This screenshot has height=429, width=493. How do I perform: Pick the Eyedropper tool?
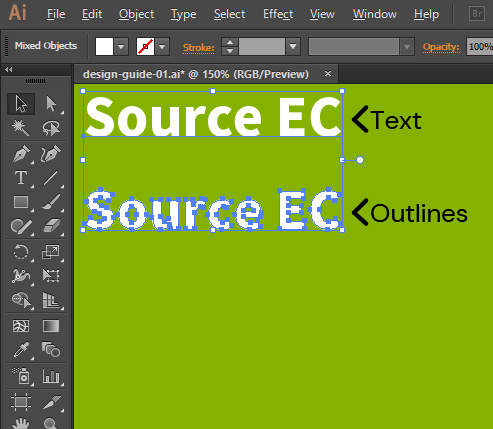pyautogui.click(x=21, y=350)
